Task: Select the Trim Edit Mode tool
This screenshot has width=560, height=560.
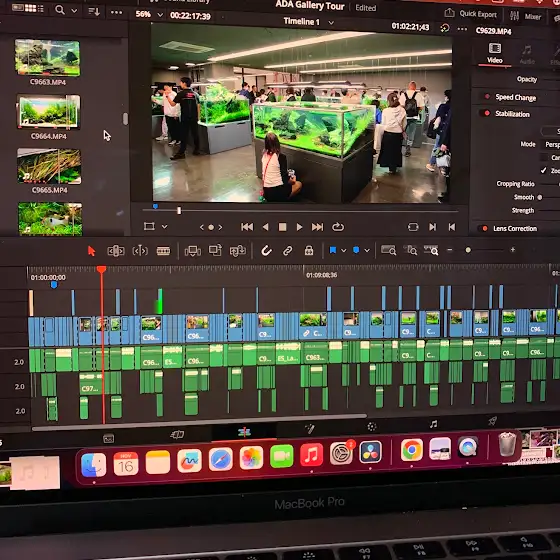Action: [116, 251]
